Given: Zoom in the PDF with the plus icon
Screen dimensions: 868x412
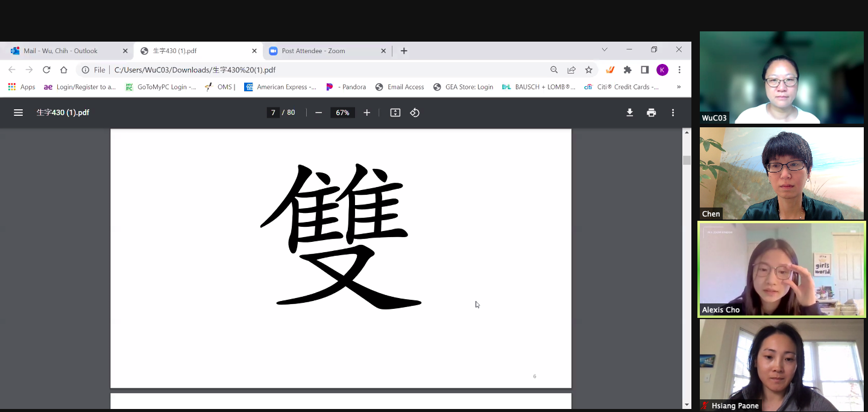Looking at the screenshot, I should tap(366, 112).
